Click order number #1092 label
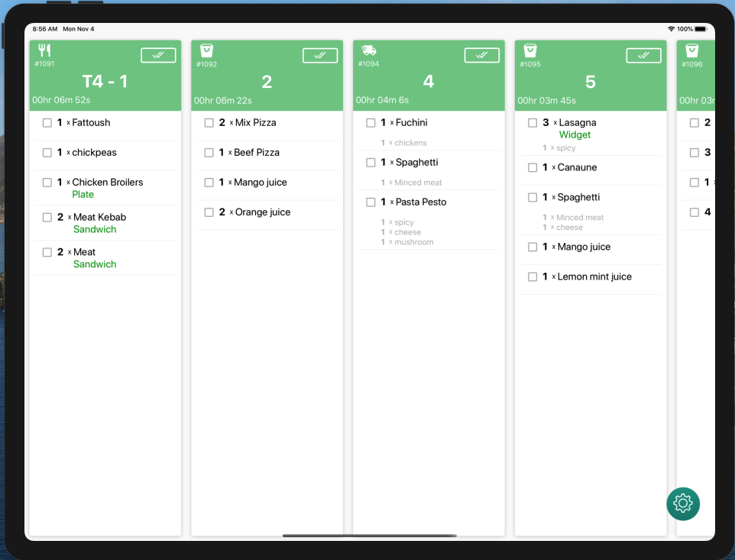The image size is (735, 560). tap(206, 64)
